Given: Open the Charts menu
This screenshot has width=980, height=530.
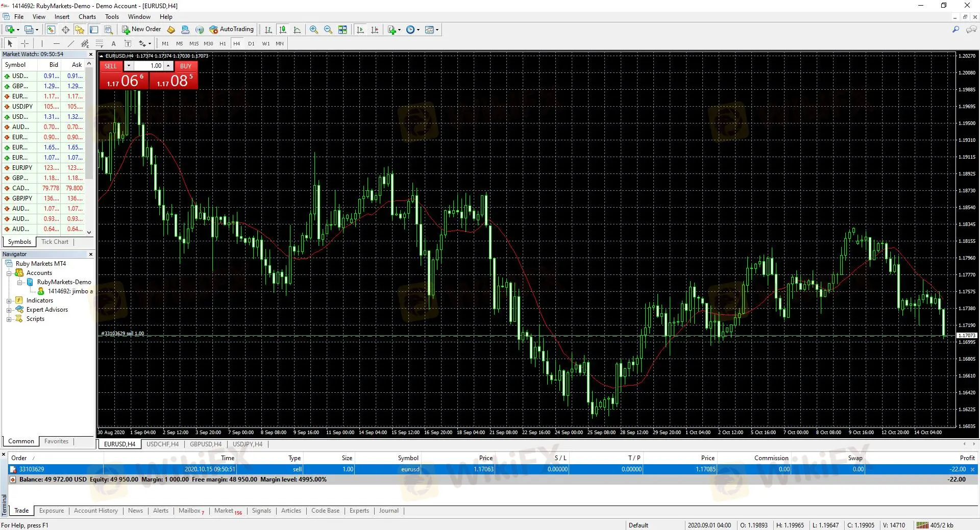Looking at the screenshot, I should [x=87, y=17].
